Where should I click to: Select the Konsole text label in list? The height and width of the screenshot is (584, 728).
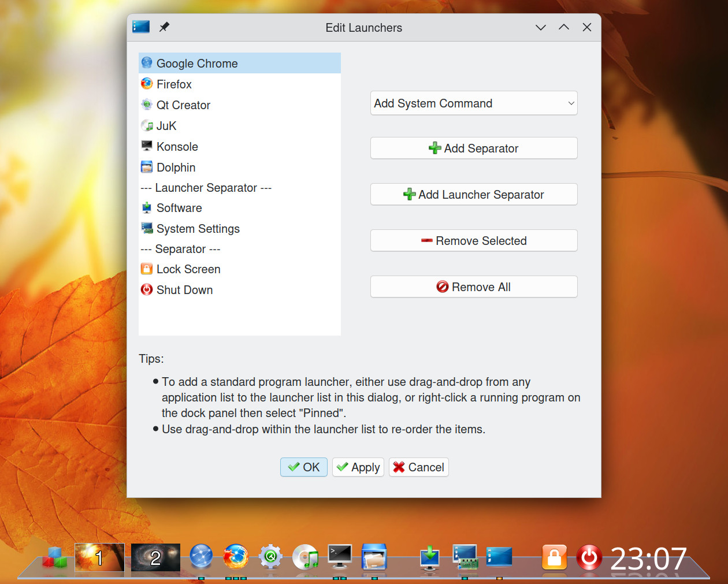click(177, 147)
